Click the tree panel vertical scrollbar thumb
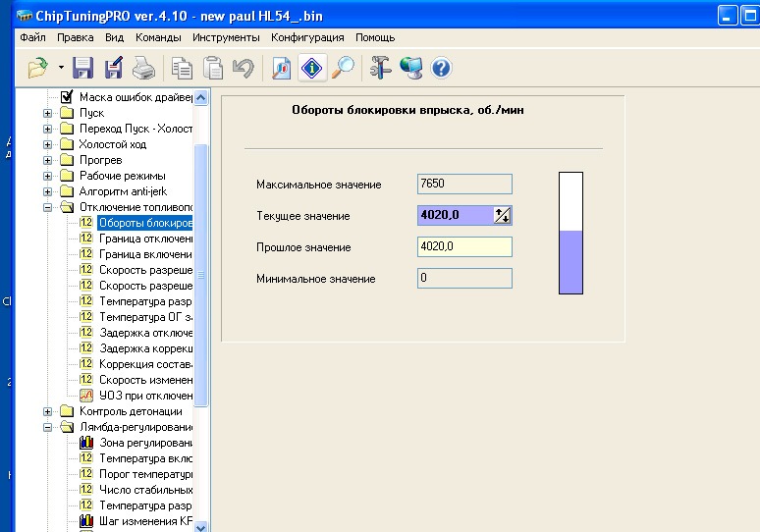 pos(201,275)
